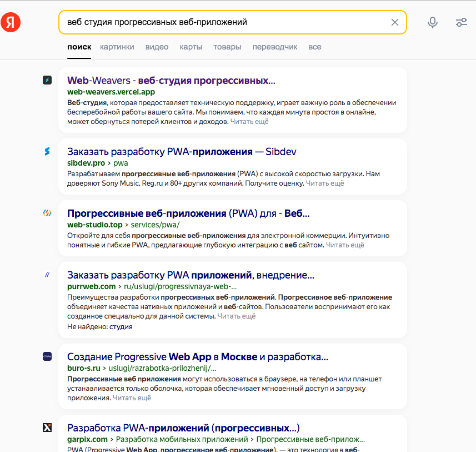Click the Web-Weavers result favicon
This screenshot has height=452, width=476.
point(47,80)
